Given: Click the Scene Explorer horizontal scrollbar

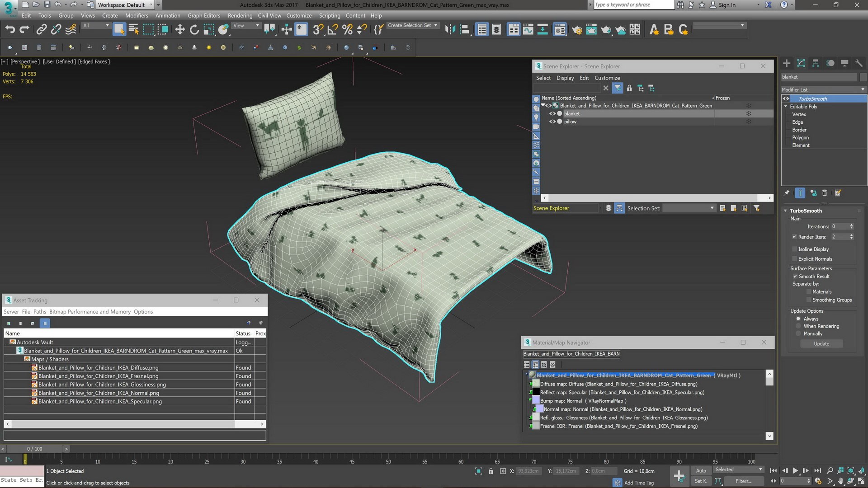Looking at the screenshot, I should pos(657,198).
